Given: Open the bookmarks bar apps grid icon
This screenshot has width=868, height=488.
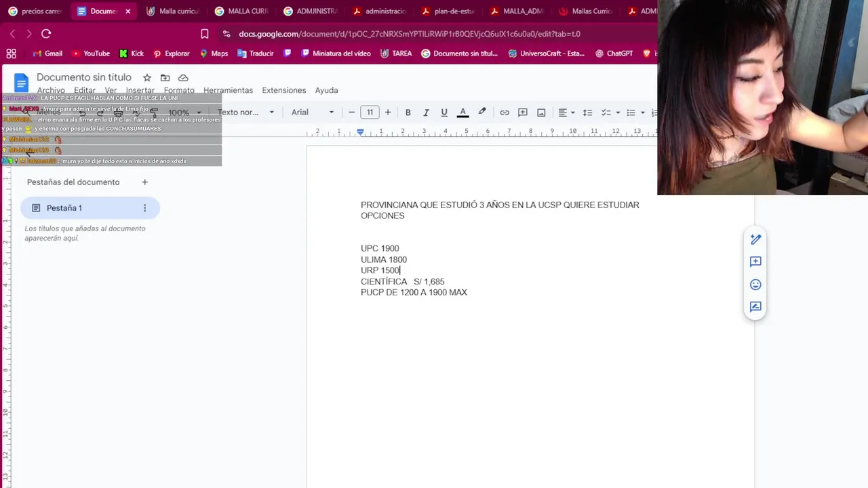Looking at the screenshot, I should (x=12, y=54).
